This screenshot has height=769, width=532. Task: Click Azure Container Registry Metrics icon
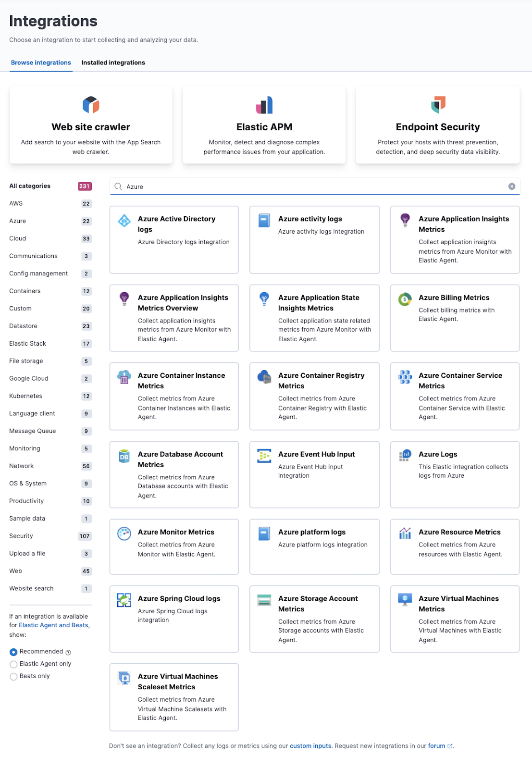pos(264,377)
